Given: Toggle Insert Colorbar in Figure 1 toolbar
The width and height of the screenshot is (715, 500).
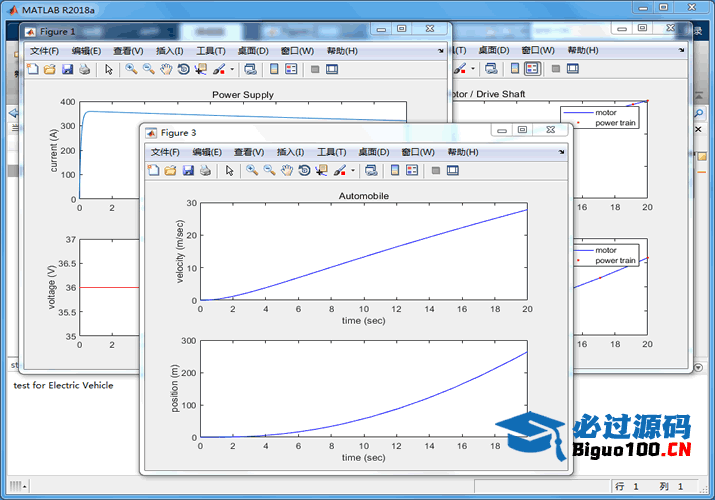Looking at the screenshot, I should point(273,69).
